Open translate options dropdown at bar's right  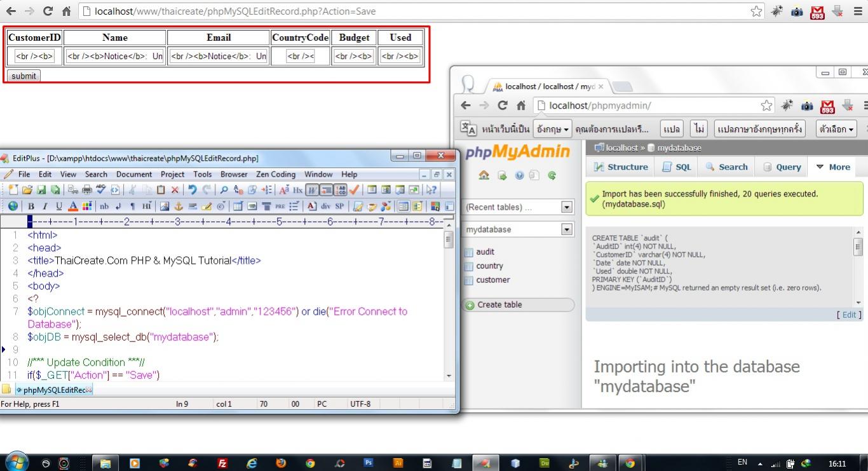[x=836, y=129]
